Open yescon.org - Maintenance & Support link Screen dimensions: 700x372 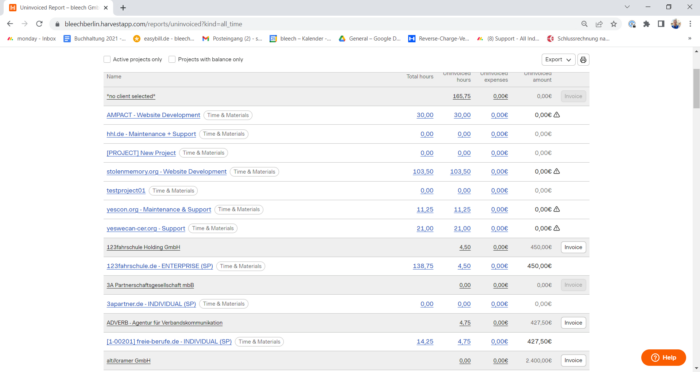click(158, 209)
